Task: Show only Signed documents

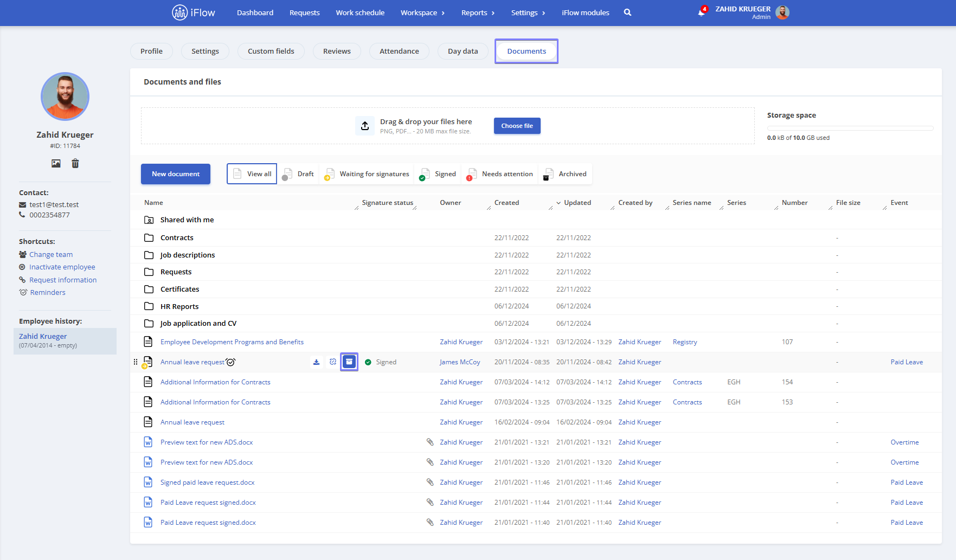Action: pos(438,174)
